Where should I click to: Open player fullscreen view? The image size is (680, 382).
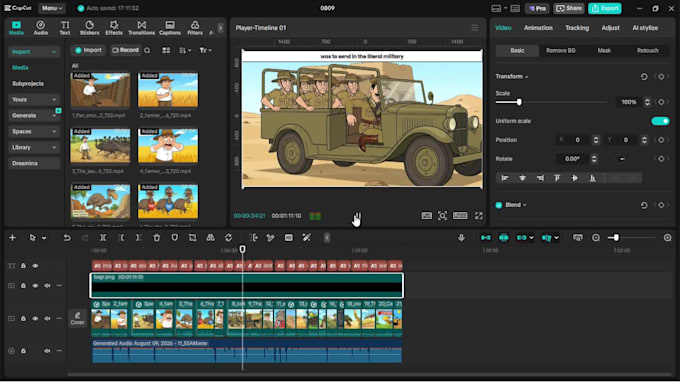coord(478,215)
